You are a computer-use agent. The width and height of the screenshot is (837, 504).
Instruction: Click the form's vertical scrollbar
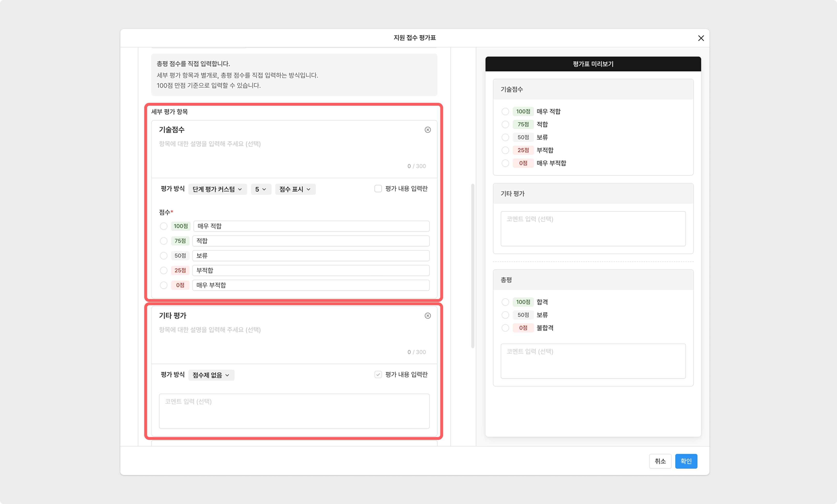click(472, 266)
